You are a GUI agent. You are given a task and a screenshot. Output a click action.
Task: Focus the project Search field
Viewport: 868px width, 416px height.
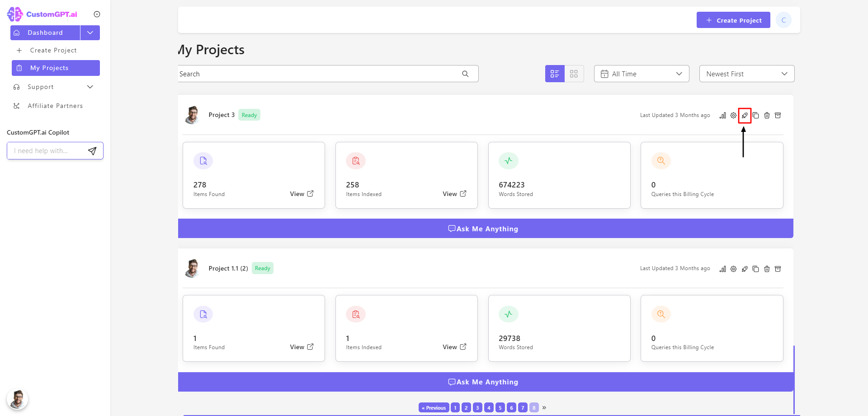[328, 74]
